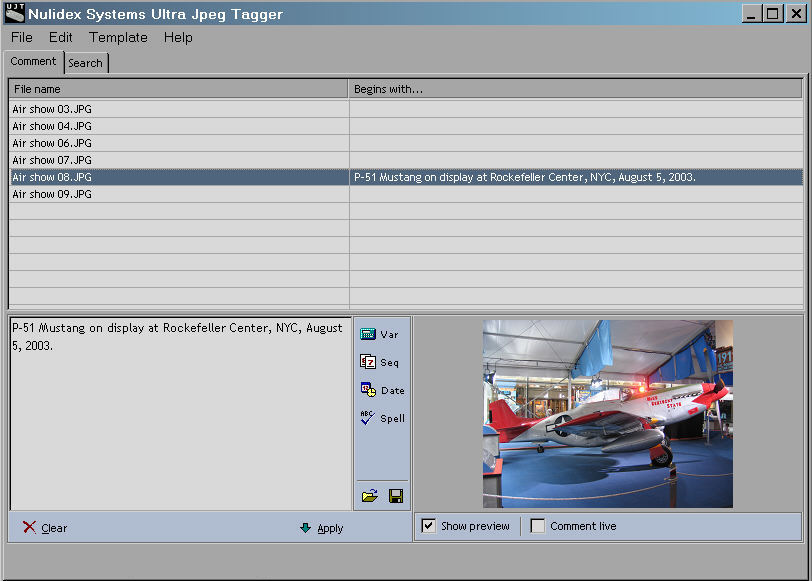The width and height of the screenshot is (812, 581).
Task: Save comment using the floppy disk icon
Action: coord(396,496)
